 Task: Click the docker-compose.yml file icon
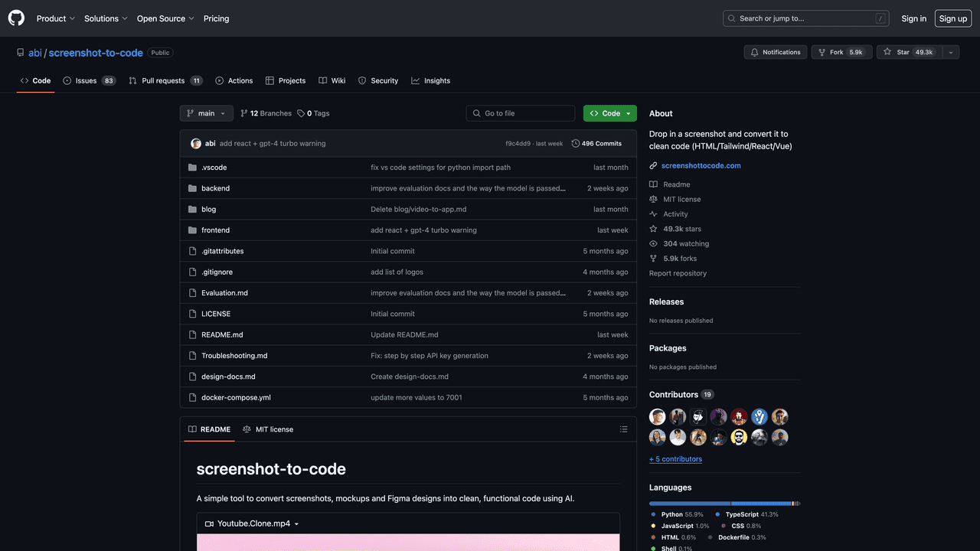pyautogui.click(x=193, y=398)
